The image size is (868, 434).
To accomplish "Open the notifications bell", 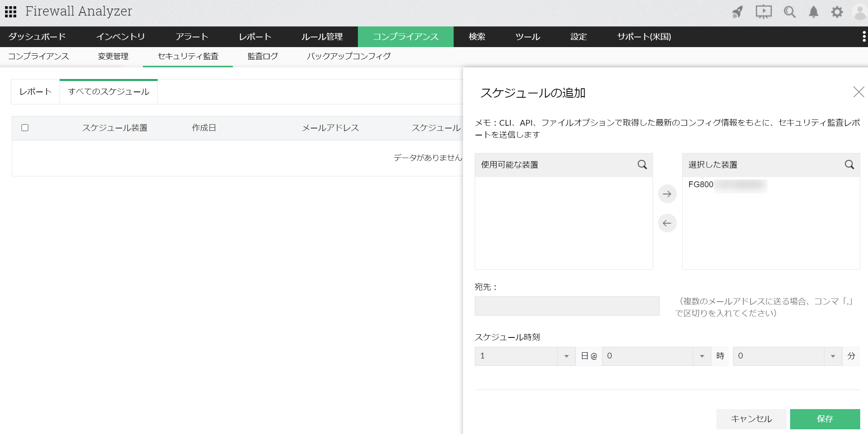I will 813,12.
